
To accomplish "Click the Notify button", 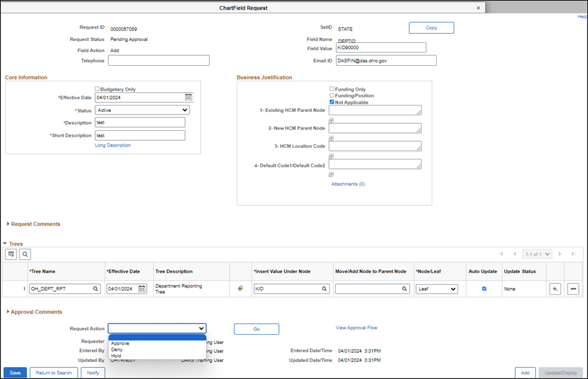I will tap(93, 373).
